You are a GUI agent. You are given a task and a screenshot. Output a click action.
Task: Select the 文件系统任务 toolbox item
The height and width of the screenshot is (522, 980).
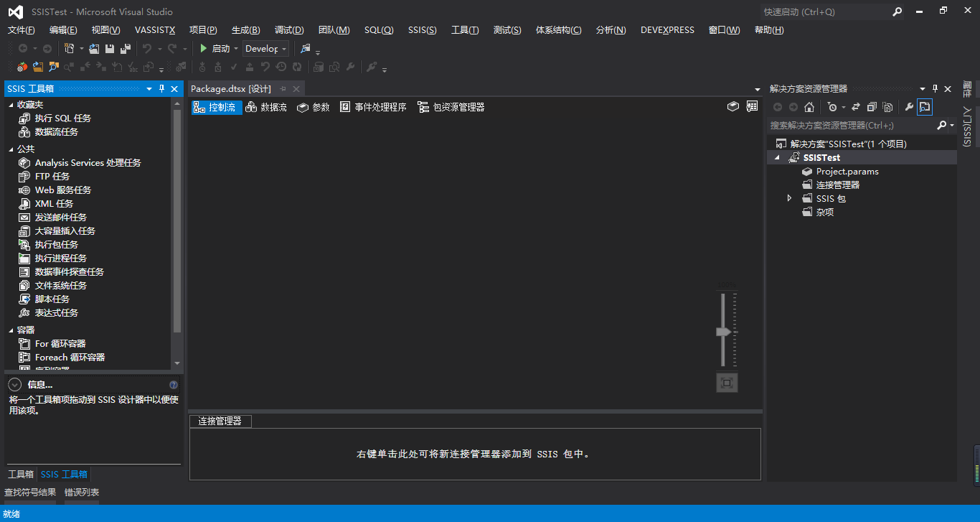52,286
